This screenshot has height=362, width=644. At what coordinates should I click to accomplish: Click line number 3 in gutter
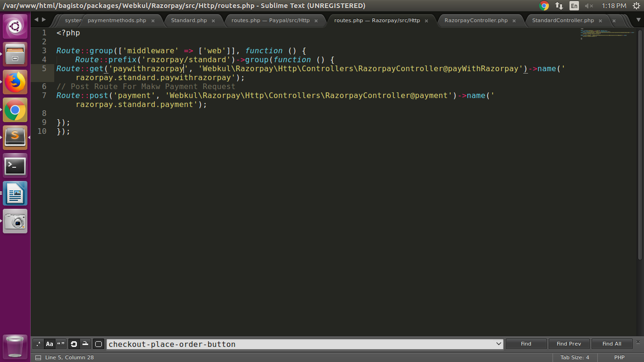(44, 50)
